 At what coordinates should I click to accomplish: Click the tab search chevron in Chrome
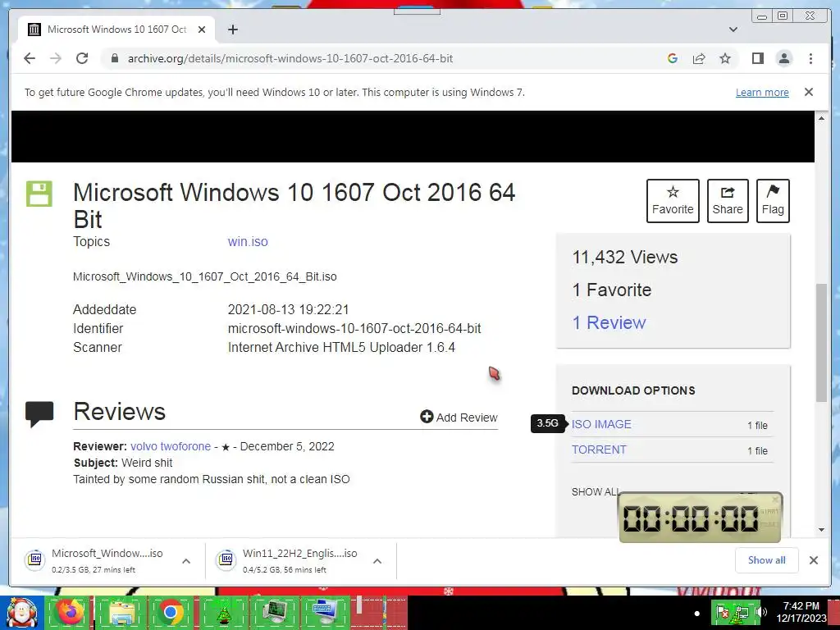733,30
